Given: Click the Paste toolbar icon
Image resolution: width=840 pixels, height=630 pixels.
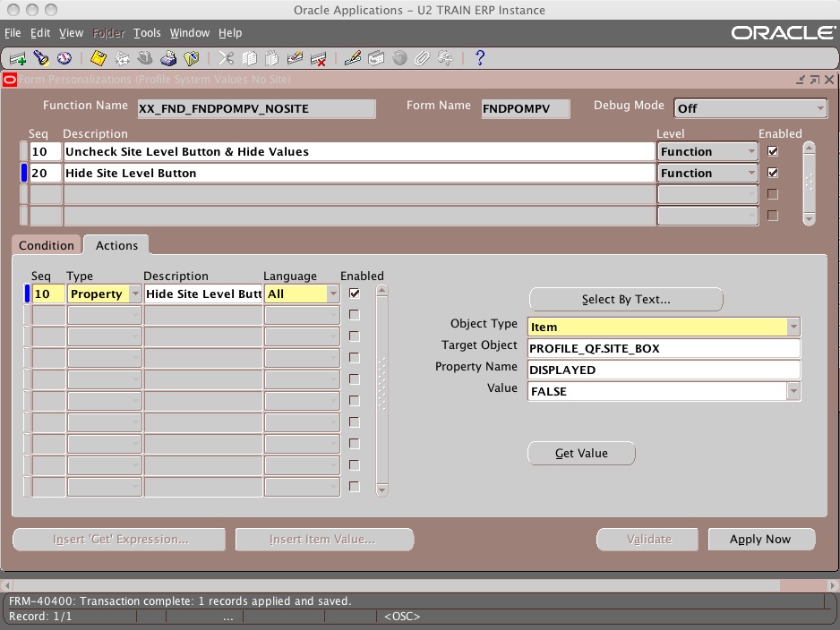Looking at the screenshot, I should coord(272,58).
